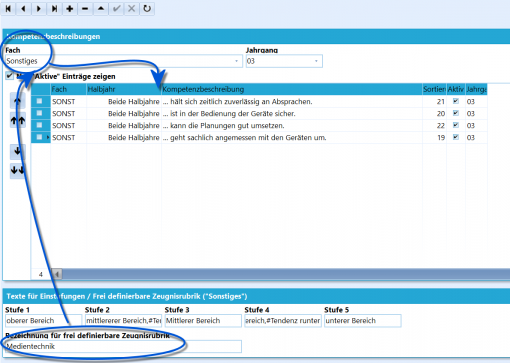Select row checkbox for 'geht sachlich angemessen'
510x363 pixels.
click(39, 137)
